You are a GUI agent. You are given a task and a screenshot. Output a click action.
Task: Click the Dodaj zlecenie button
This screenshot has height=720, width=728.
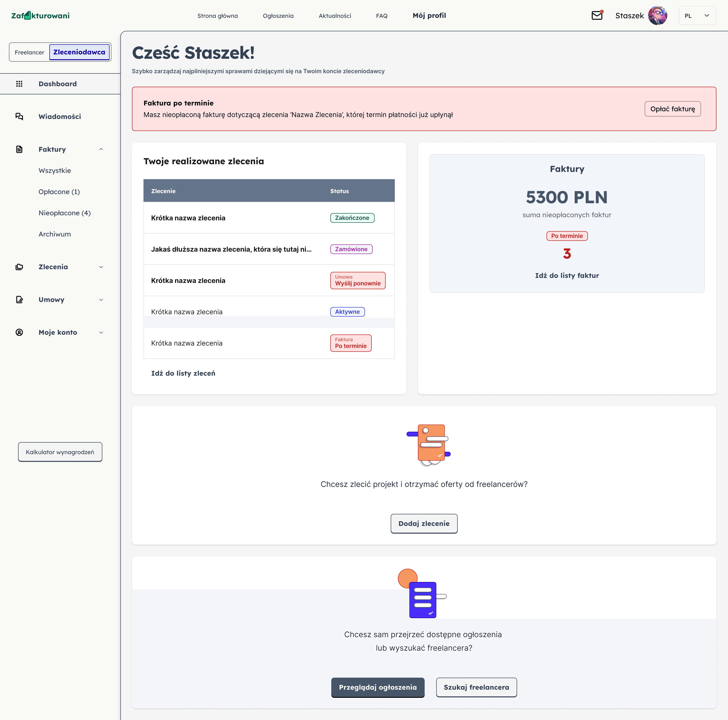click(x=424, y=524)
